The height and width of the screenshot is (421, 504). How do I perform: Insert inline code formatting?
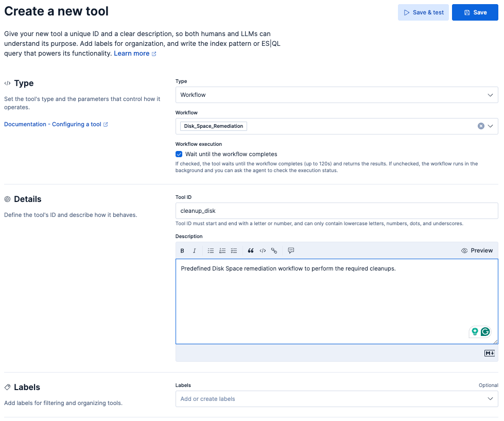[x=263, y=251]
